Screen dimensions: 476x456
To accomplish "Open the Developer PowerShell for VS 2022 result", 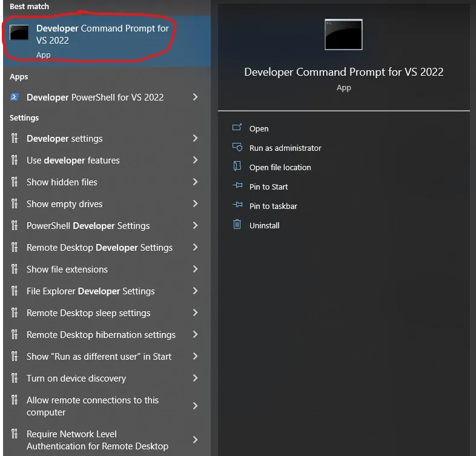I will [95, 97].
